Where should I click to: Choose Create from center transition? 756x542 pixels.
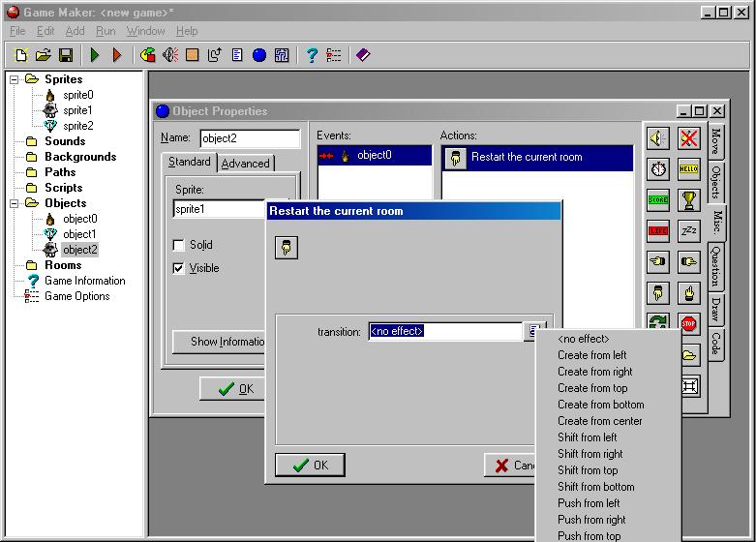(599, 421)
